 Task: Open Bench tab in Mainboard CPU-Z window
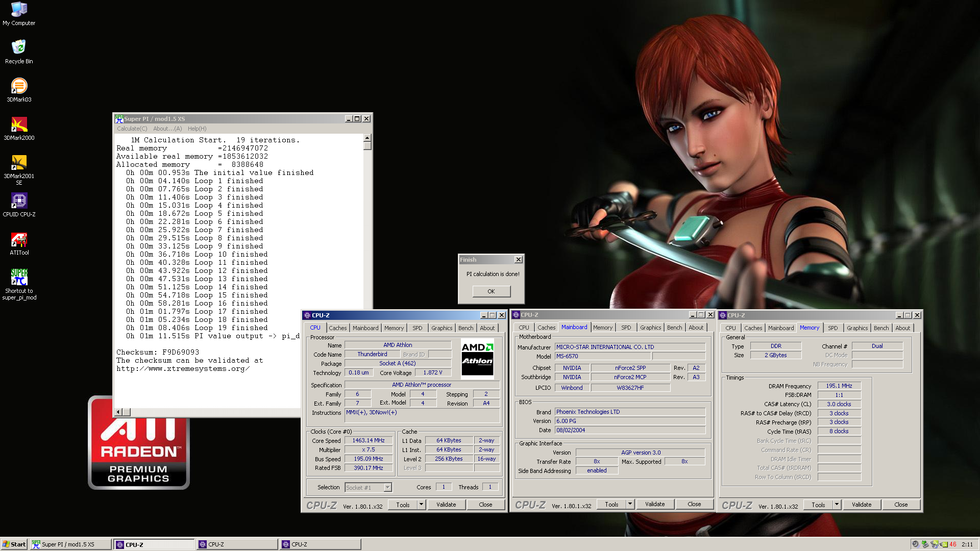(x=674, y=328)
